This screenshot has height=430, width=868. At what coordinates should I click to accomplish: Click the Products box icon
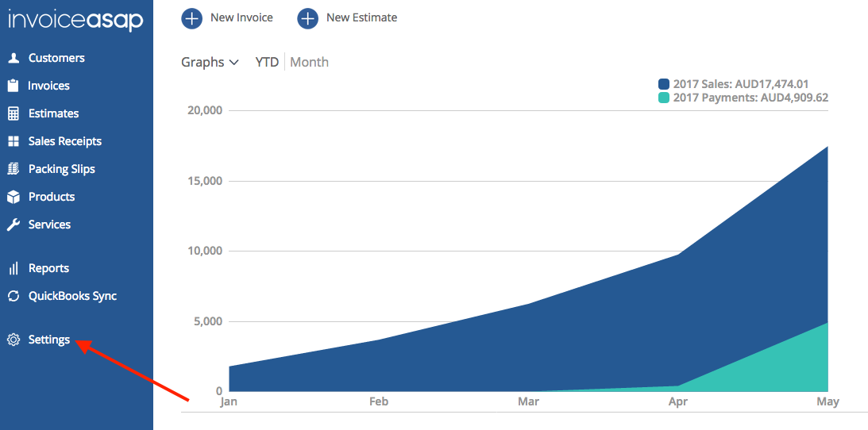[13, 197]
